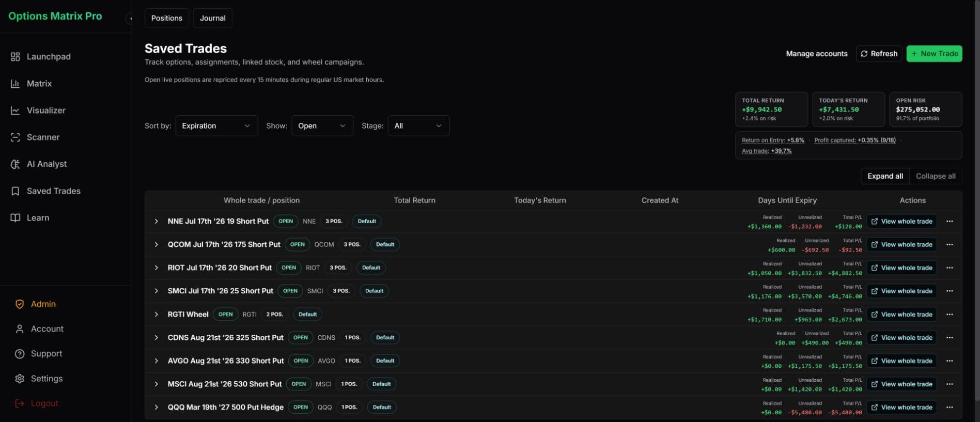Open the Launchpad grid icon in sidebar
Viewport: 980px width, 422px height.
pyautogui.click(x=15, y=56)
